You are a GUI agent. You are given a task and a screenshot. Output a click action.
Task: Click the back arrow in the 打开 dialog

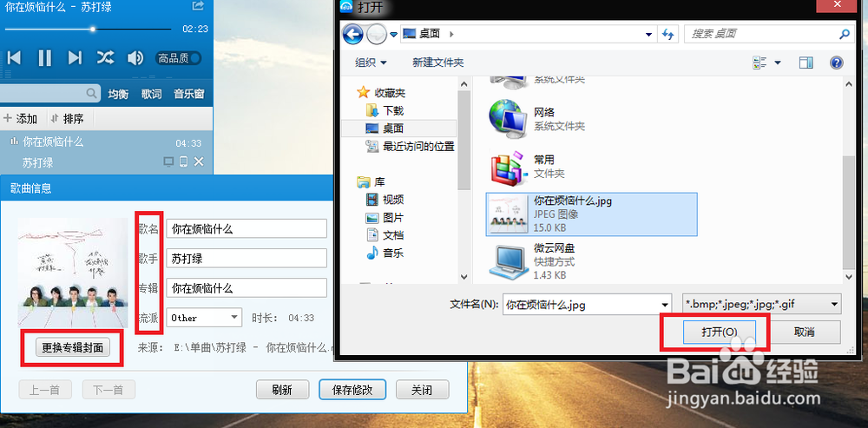point(352,35)
